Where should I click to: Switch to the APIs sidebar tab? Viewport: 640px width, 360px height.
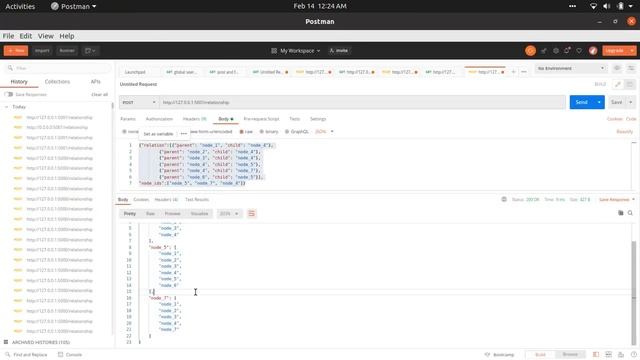[96, 82]
